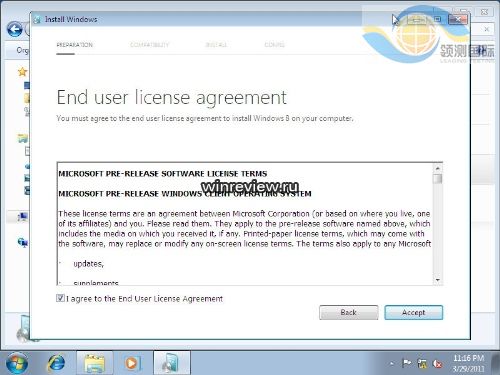Toggle the End User License Agreement checkbox
This screenshot has height=375, width=500.
(60, 298)
